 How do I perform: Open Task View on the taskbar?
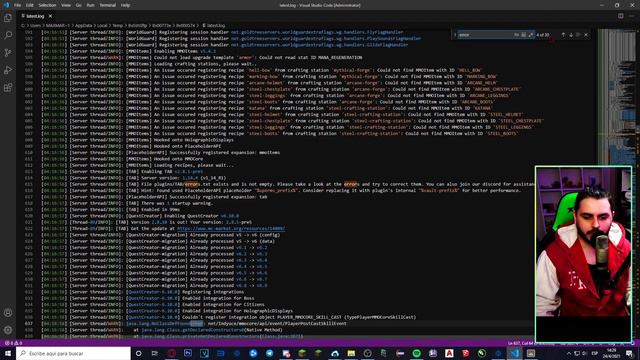pos(155,353)
